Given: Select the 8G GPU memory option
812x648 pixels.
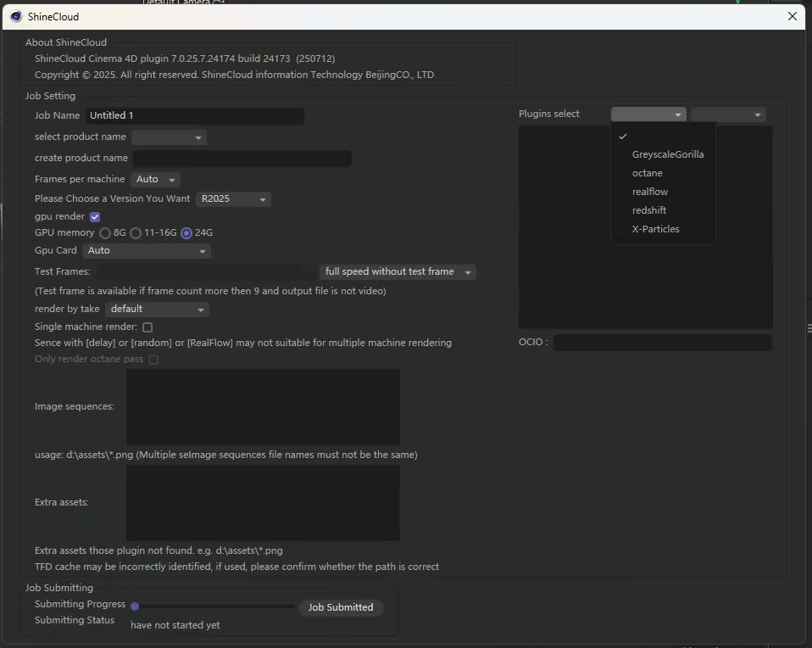Looking at the screenshot, I should 105,233.
